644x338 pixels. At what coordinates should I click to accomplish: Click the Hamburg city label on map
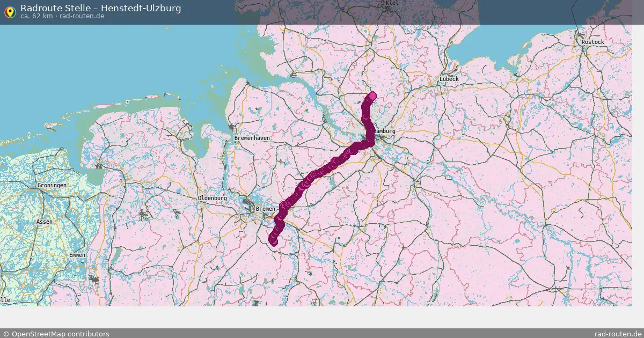385,131
